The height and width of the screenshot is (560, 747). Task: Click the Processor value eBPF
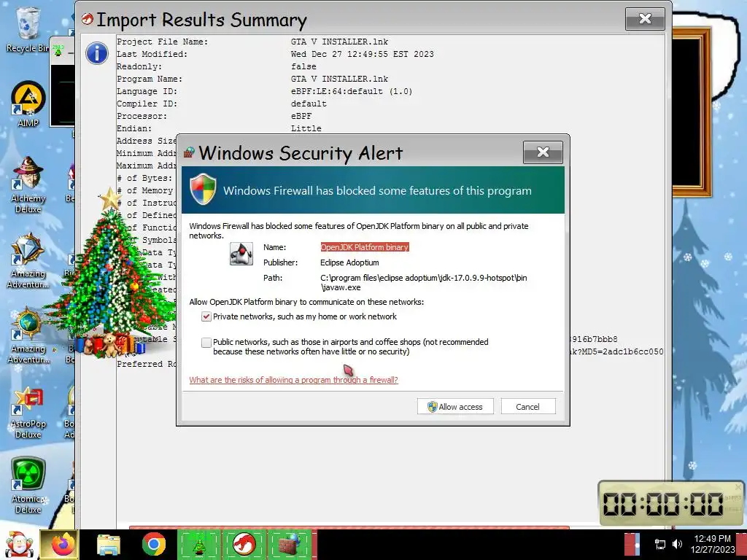[301, 116]
